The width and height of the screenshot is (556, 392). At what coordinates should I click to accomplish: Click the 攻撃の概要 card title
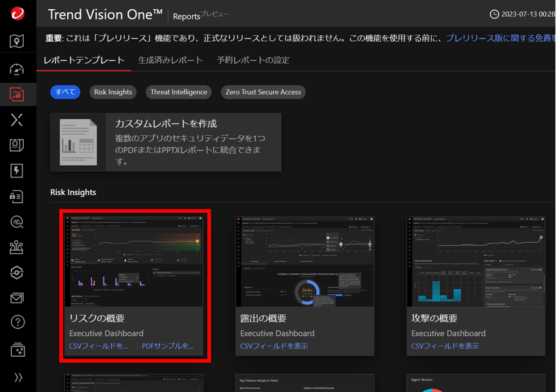point(434,318)
